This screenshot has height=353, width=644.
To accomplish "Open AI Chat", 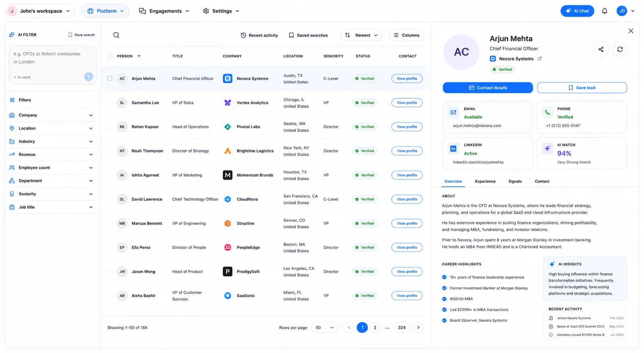I will [577, 11].
